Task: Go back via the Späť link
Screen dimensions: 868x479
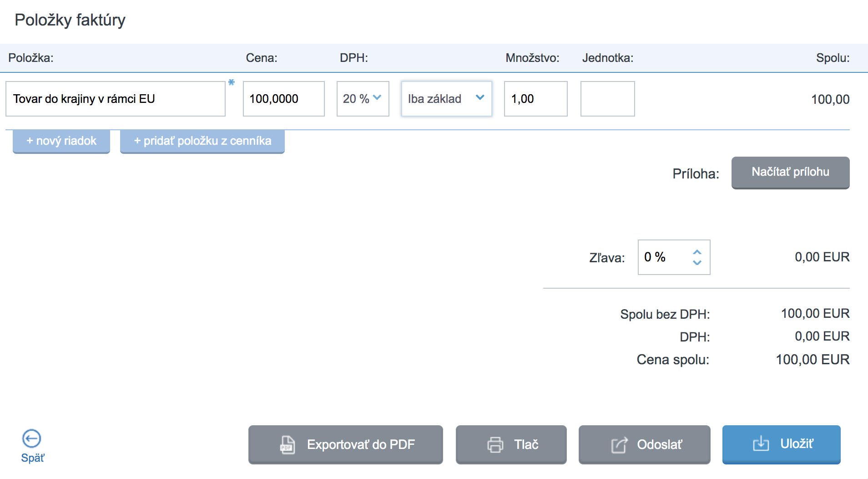Action: tap(33, 458)
